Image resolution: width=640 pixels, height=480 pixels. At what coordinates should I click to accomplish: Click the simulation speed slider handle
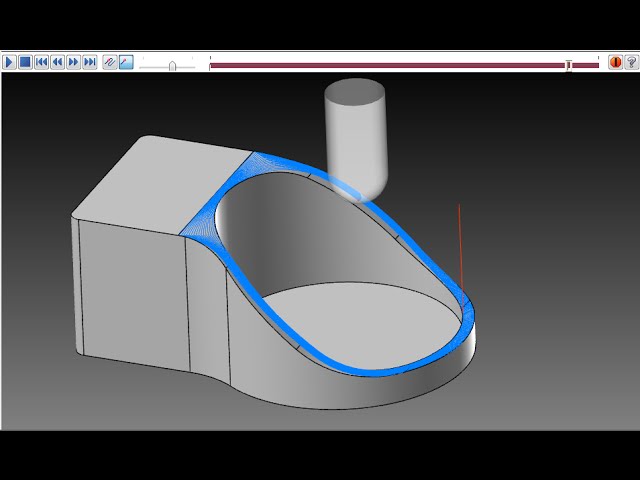tap(172, 66)
